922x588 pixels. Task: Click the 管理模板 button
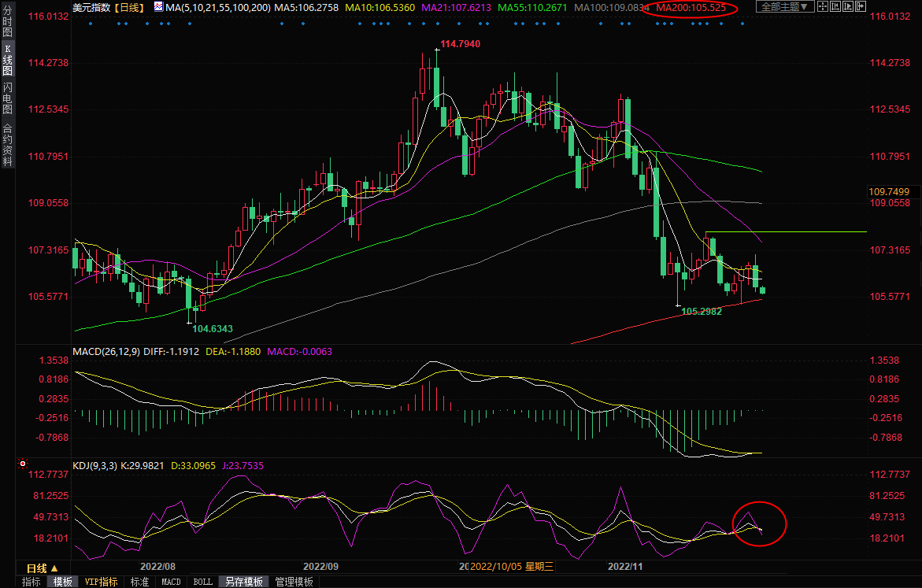tap(294, 582)
